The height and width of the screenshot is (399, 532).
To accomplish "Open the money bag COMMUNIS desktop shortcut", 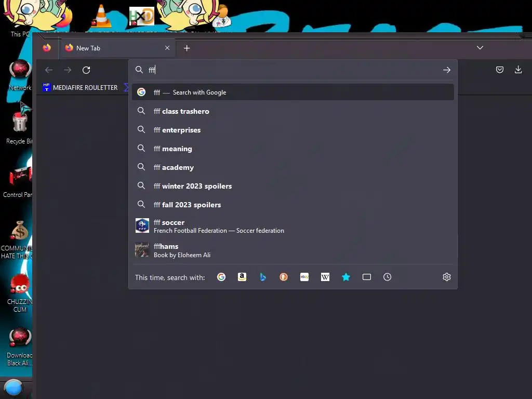I will click(x=18, y=240).
